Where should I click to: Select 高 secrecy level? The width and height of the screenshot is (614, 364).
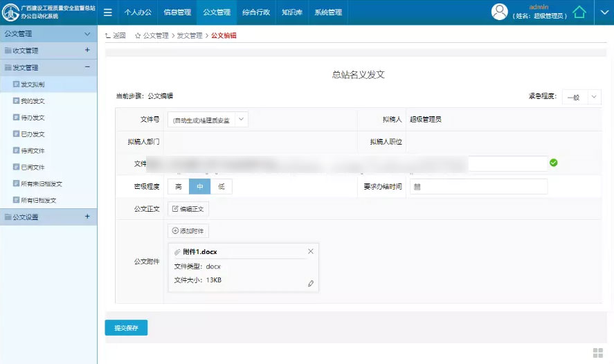(179, 186)
